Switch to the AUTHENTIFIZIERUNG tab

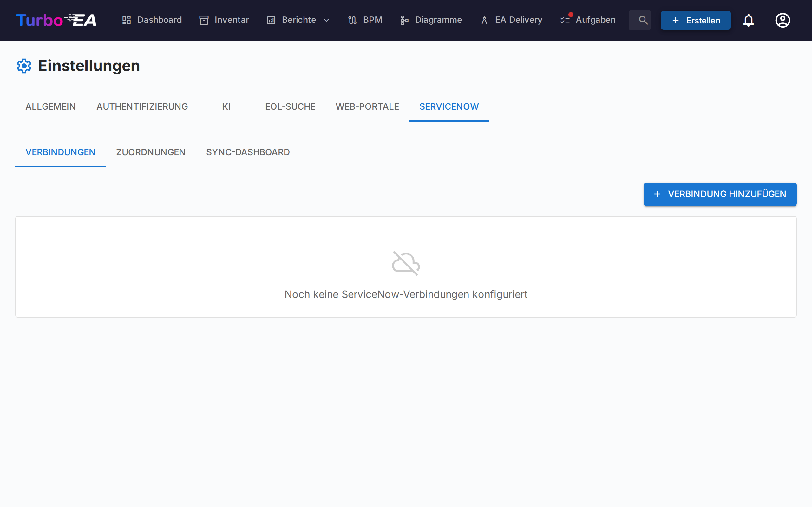tap(142, 106)
